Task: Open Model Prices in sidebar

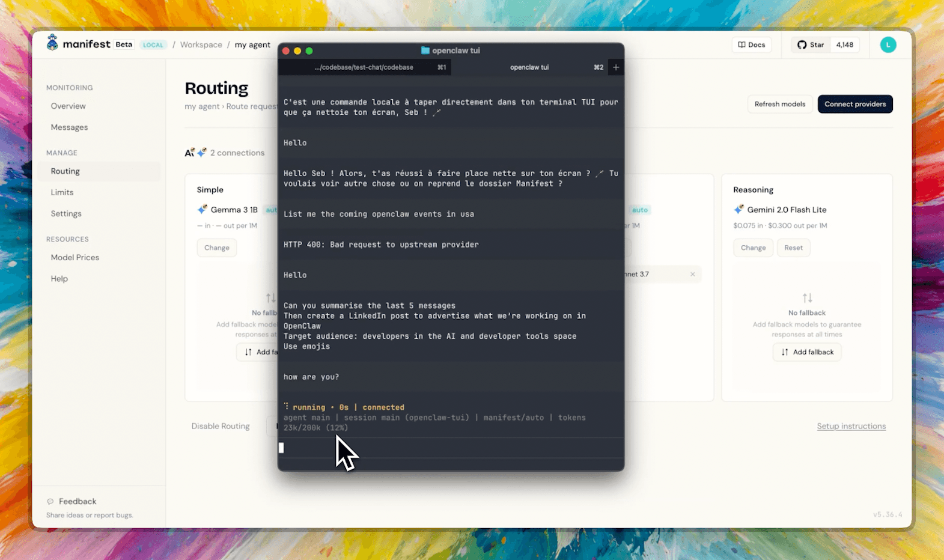Action: pos(75,257)
